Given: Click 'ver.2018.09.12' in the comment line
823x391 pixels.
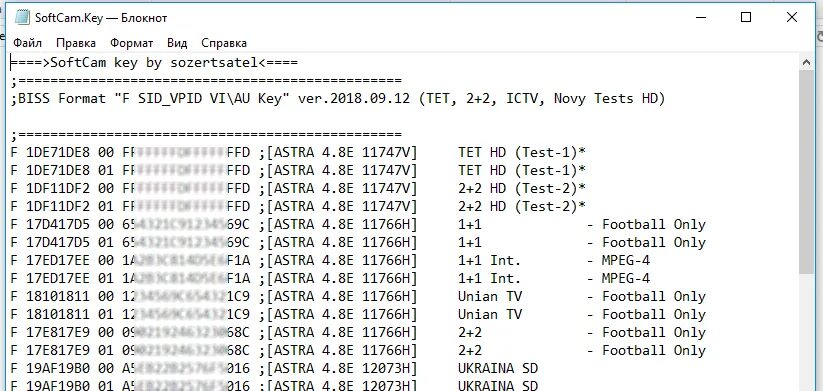Looking at the screenshot, I should click(x=354, y=99).
